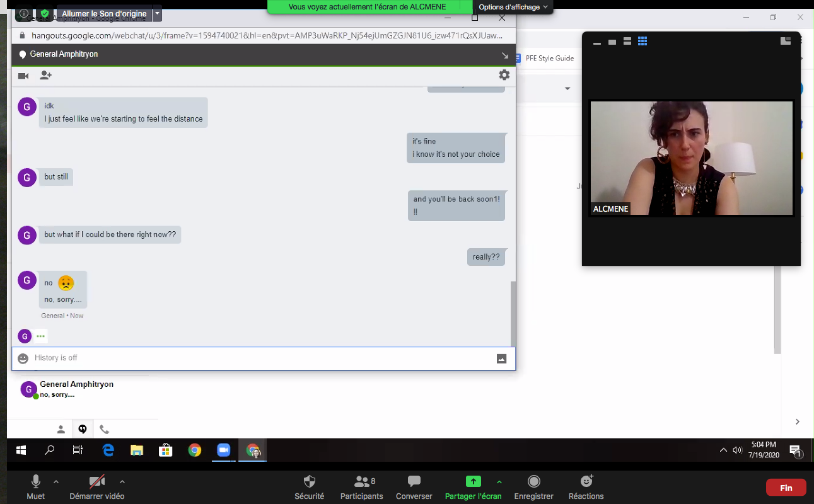Start a video call in Hangouts chat

click(23, 76)
